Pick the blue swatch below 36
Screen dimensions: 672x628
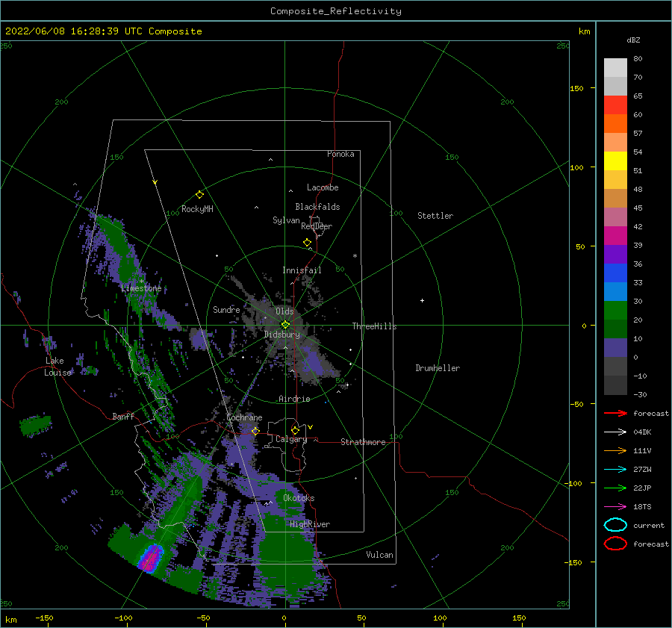pyautogui.click(x=615, y=273)
